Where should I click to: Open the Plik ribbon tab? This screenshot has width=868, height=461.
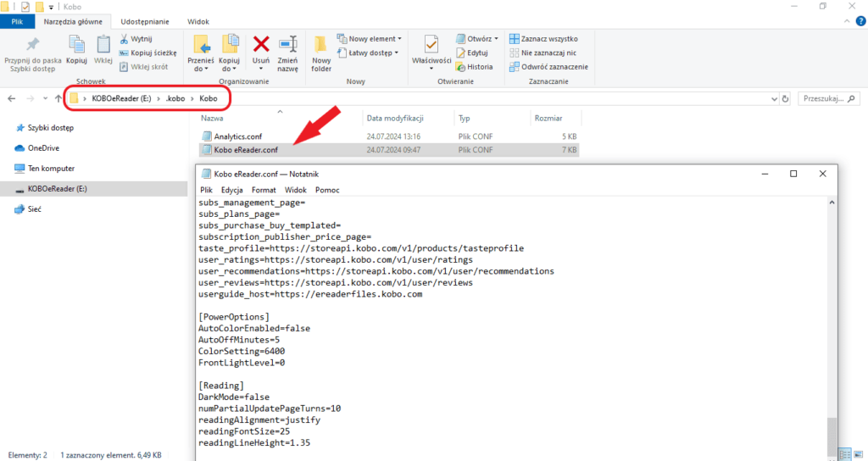click(x=17, y=21)
